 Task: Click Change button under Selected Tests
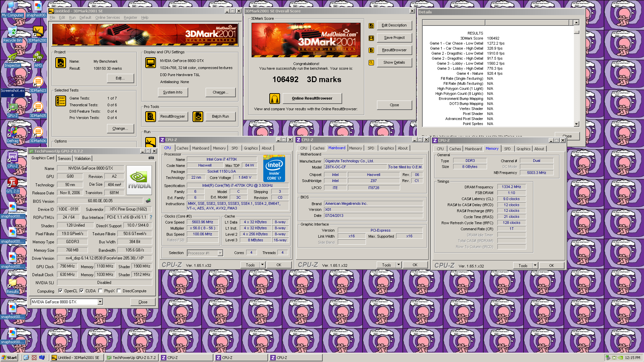(120, 129)
